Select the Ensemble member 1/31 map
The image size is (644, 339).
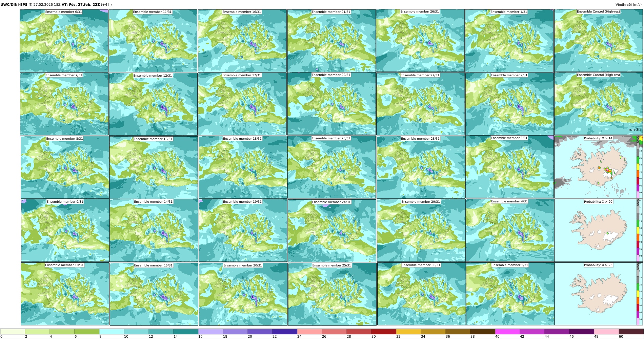click(x=509, y=41)
